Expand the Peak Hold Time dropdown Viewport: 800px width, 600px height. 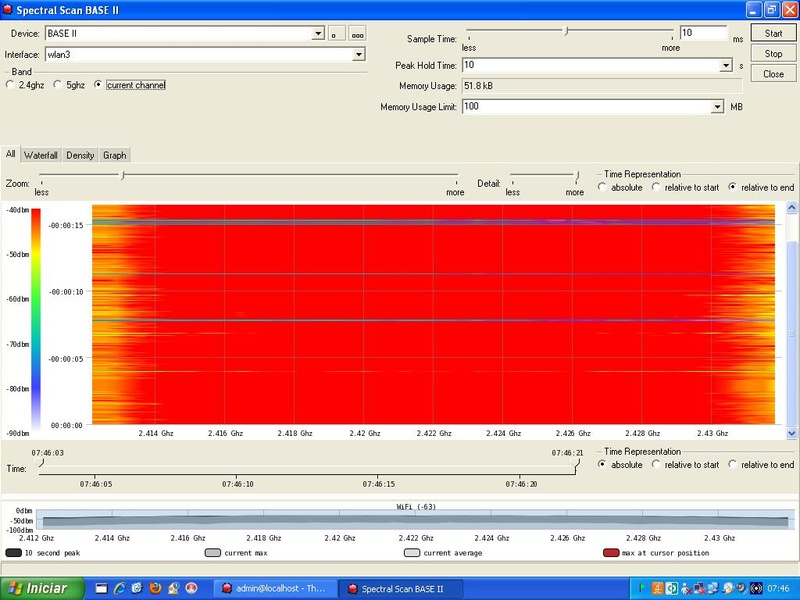point(727,66)
